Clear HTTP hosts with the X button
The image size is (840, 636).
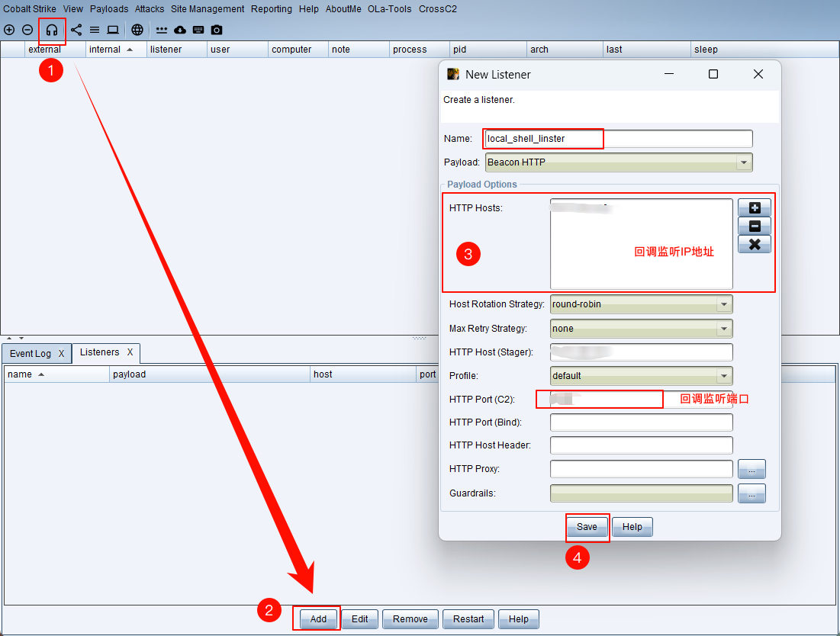coord(755,244)
